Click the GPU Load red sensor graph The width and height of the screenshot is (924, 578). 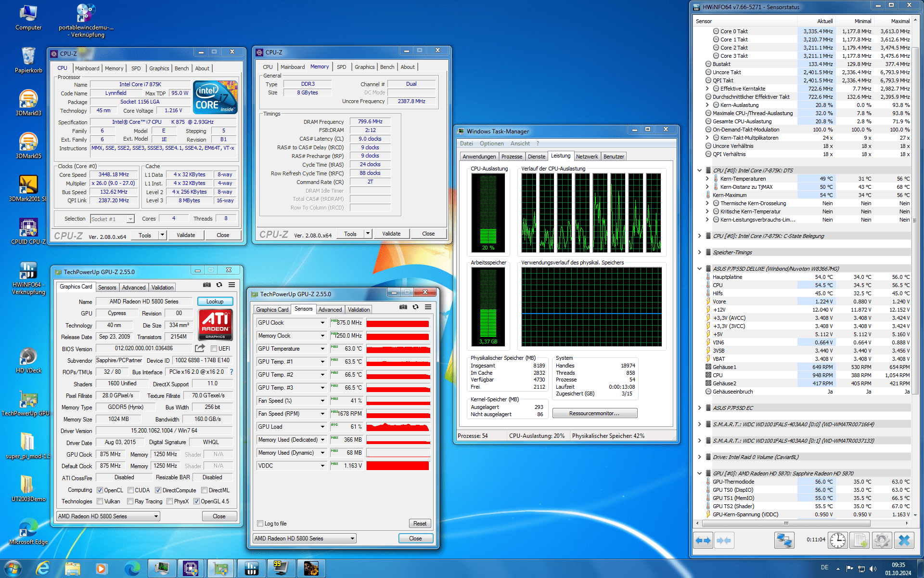click(398, 427)
